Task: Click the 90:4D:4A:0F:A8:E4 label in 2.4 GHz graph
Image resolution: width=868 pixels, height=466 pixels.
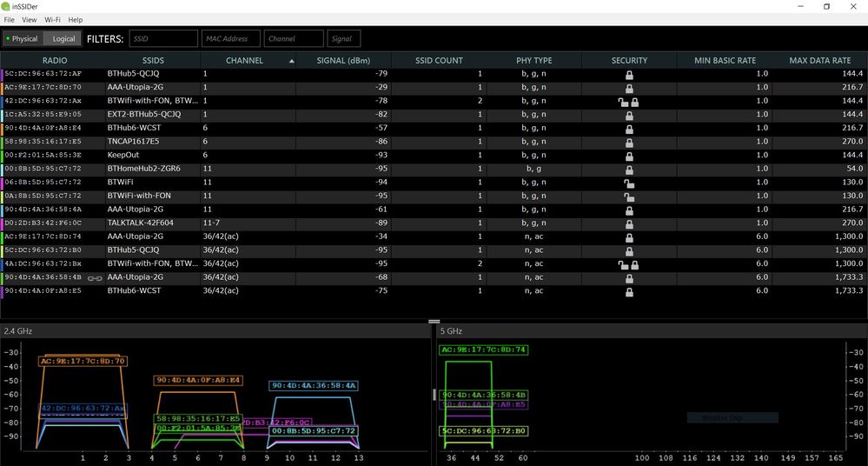Action: [198, 380]
